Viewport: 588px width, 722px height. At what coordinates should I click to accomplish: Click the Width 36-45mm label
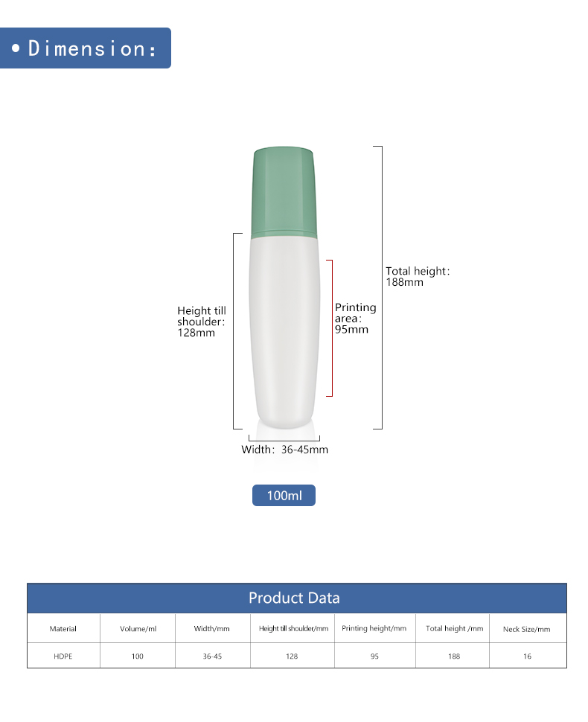[284, 450]
